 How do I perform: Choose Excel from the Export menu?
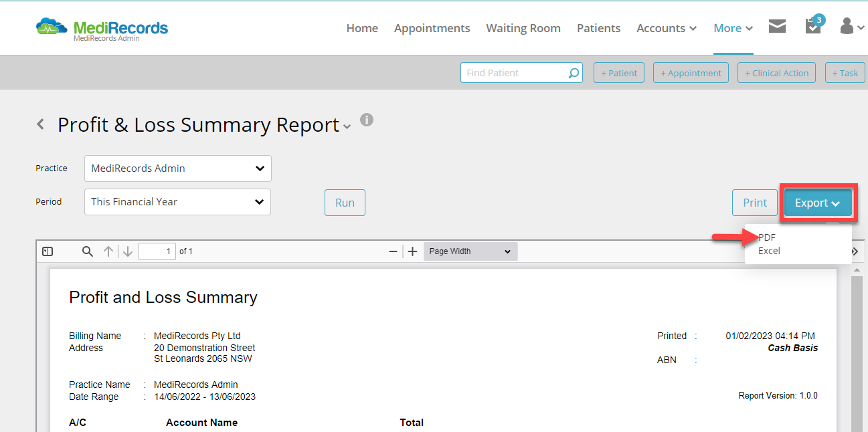[x=769, y=251]
